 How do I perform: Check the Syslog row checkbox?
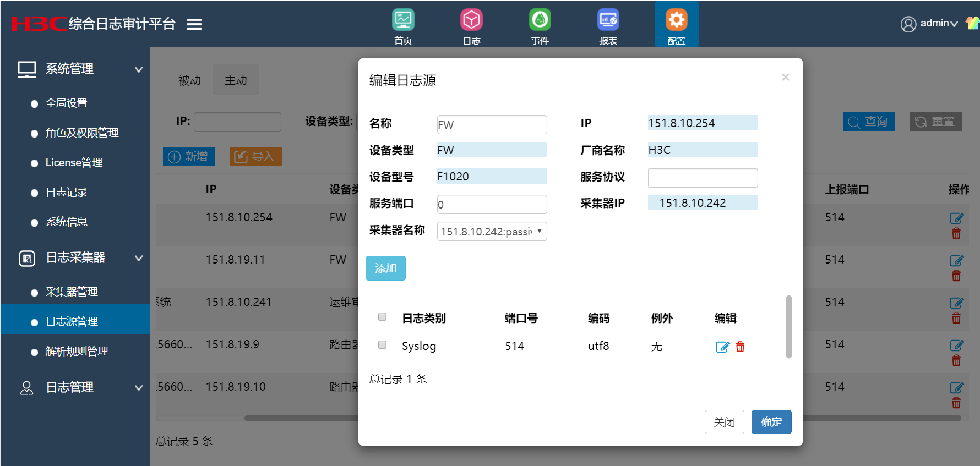click(x=383, y=345)
